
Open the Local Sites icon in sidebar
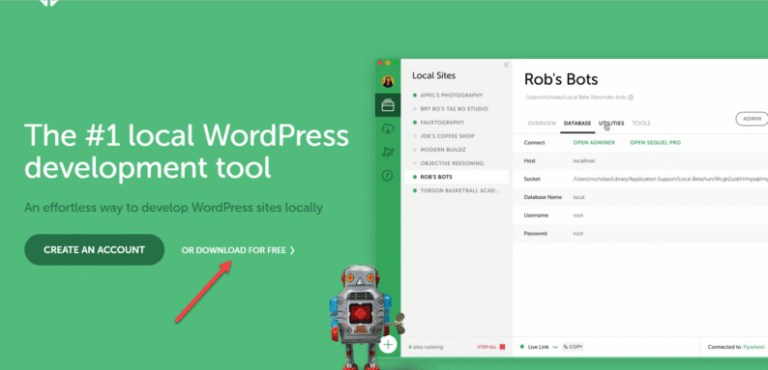click(x=387, y=105)
